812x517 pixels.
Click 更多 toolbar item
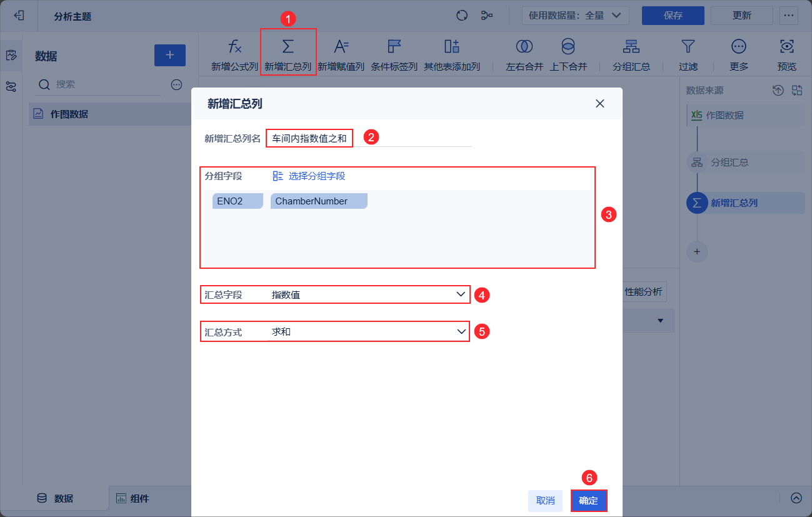(738, 55)
